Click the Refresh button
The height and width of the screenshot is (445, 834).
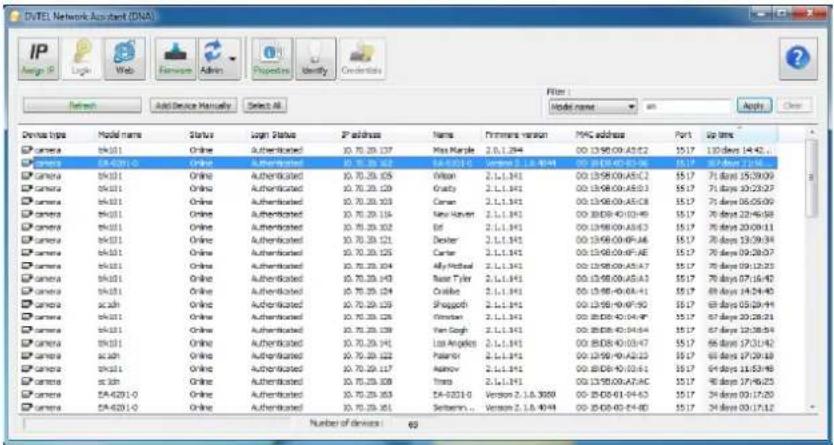point(82,105)
